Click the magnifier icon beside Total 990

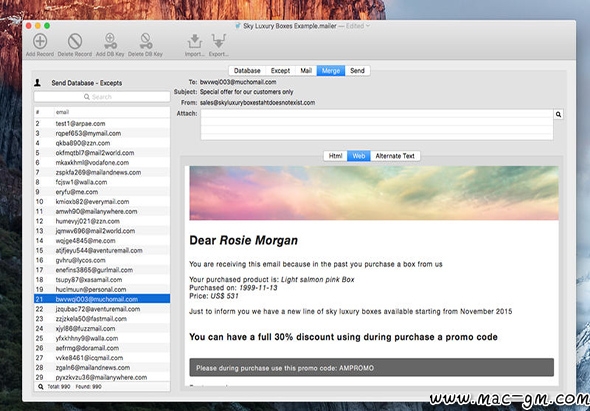tap(41, 387)
